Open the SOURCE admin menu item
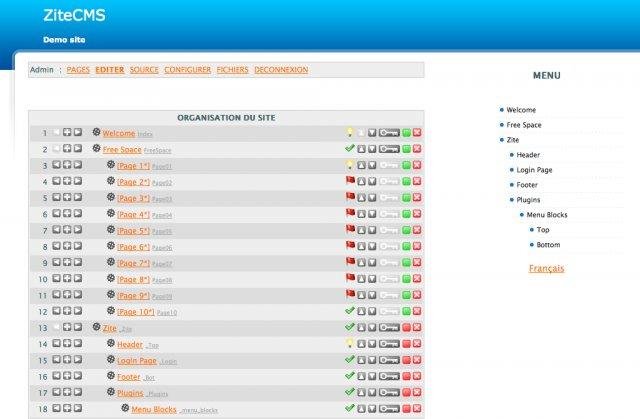The height and width of the screenshot is (419, 640). click(x=144, y=70)
